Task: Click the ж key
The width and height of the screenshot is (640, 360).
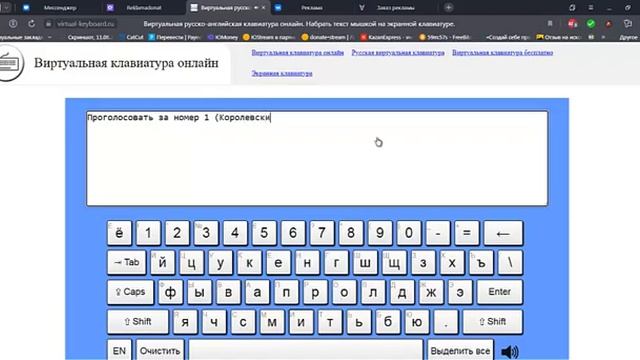Action: click(431, 292)
